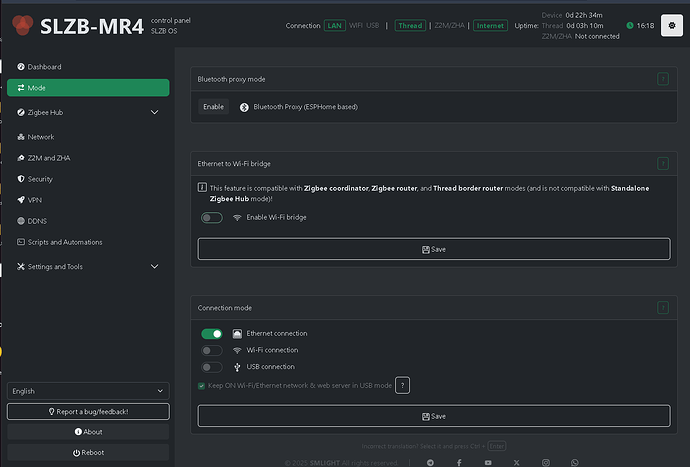
Task: Click the WhatsApp icon in footer
Action: pos(574,462)
